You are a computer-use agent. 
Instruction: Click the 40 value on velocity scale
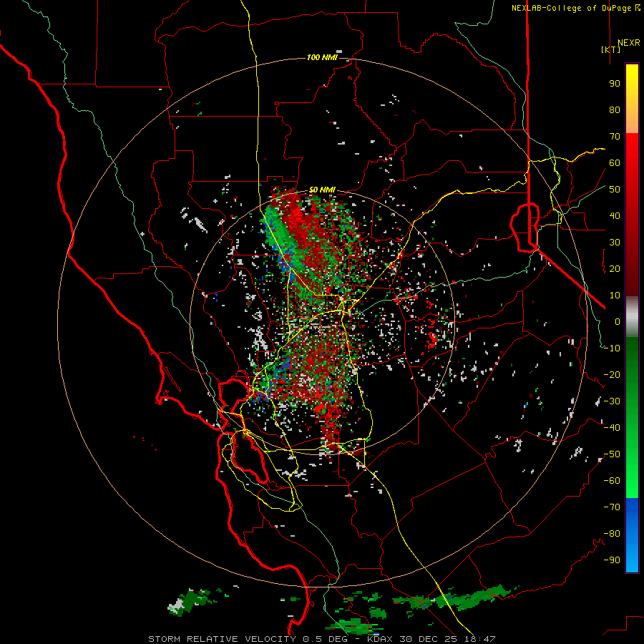coord(615,215)
